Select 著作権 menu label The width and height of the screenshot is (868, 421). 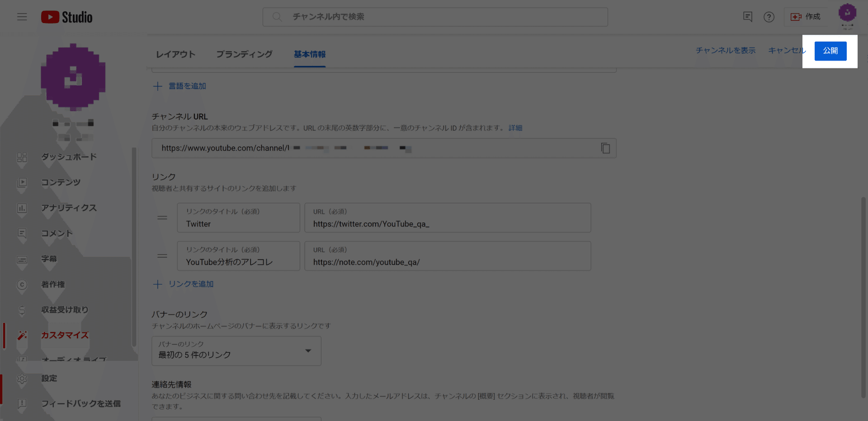[x=53, y=284]
